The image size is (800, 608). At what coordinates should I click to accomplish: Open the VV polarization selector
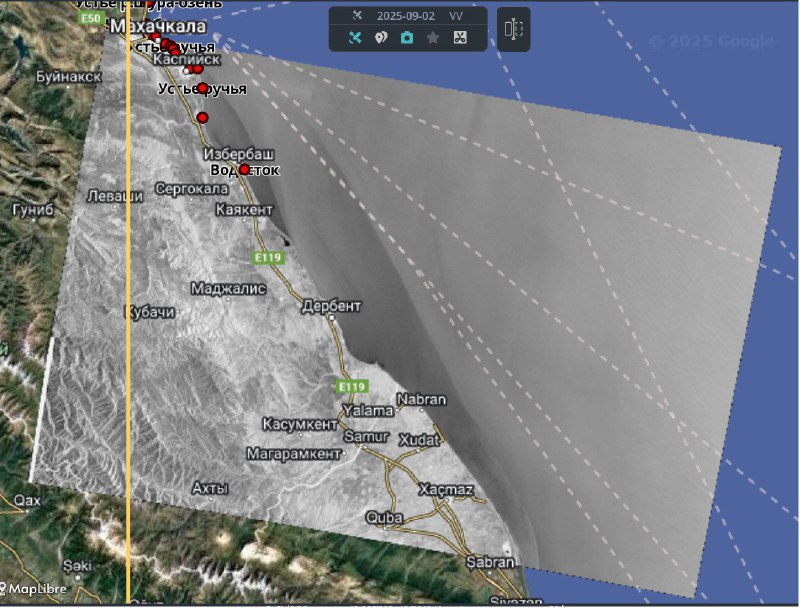click(x=456, y=16)
